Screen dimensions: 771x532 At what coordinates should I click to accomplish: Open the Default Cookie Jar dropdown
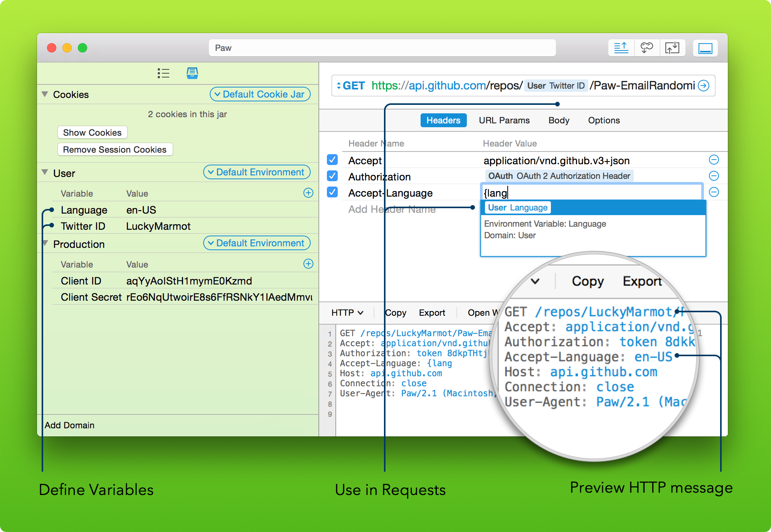click(260, 94)
